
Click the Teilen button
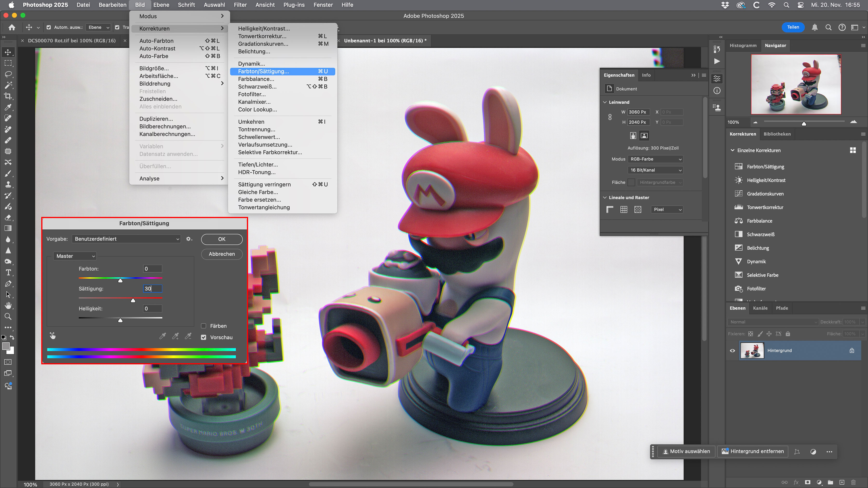click(793, 27)
